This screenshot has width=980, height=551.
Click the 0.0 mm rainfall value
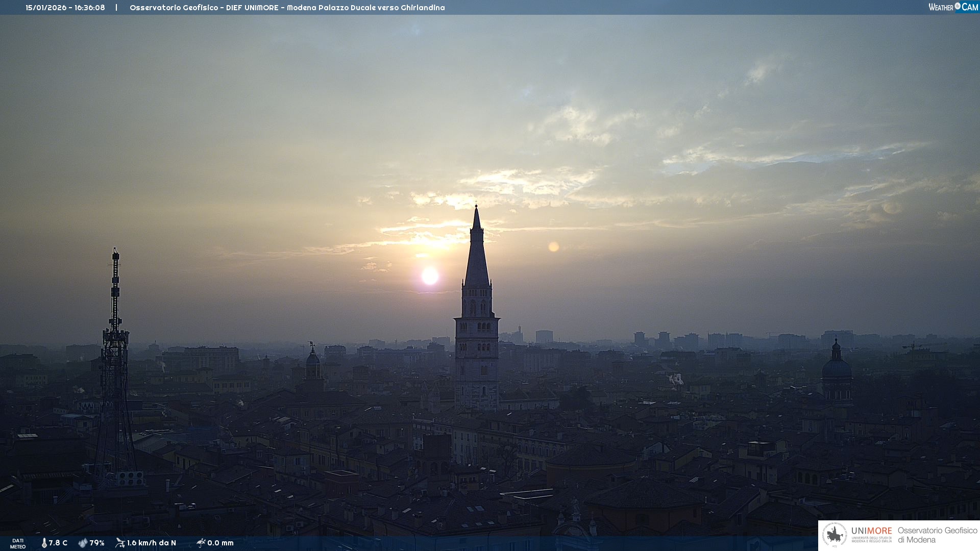pos(220,543)
